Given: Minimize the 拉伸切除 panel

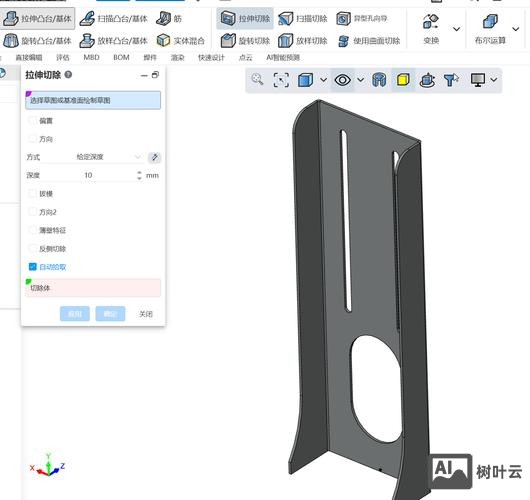Looking at the screenshot, I should (x=144, y=75).
